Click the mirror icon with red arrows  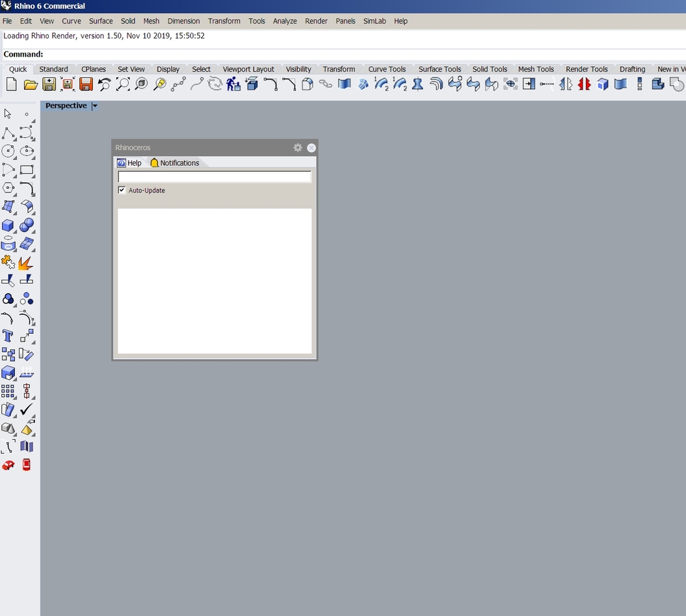584,84
